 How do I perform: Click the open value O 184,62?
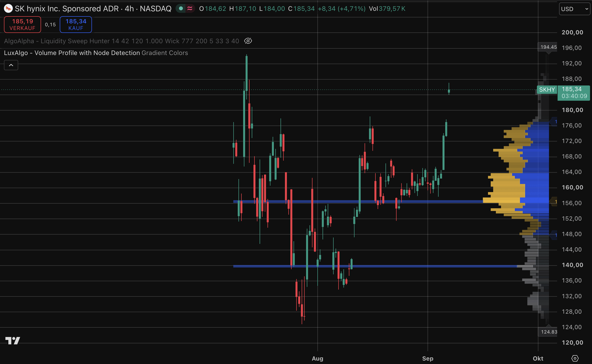pos(212,9)
